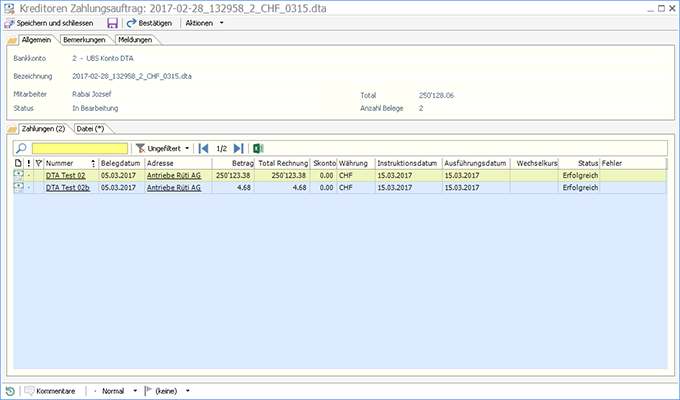This screenshot has width=680, height=400.
Task: Sort by Adresse column header
Action: point(178,164)
